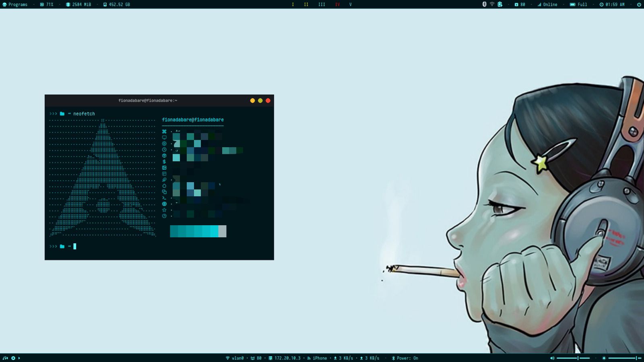Click the brightness sun icon
644x362 pixels.
604,358
